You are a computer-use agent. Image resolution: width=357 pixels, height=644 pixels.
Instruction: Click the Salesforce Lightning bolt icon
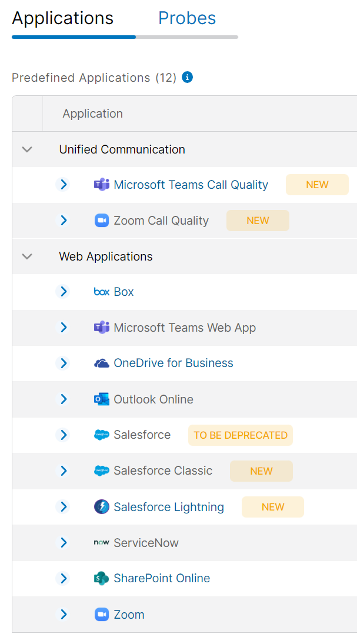click(x=102, y=507)
